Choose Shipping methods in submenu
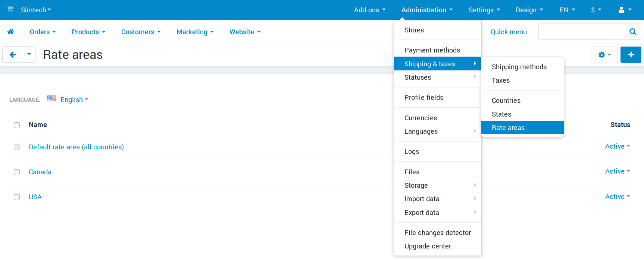This screenshot has height=260, width=644. (x=522, y=67)
